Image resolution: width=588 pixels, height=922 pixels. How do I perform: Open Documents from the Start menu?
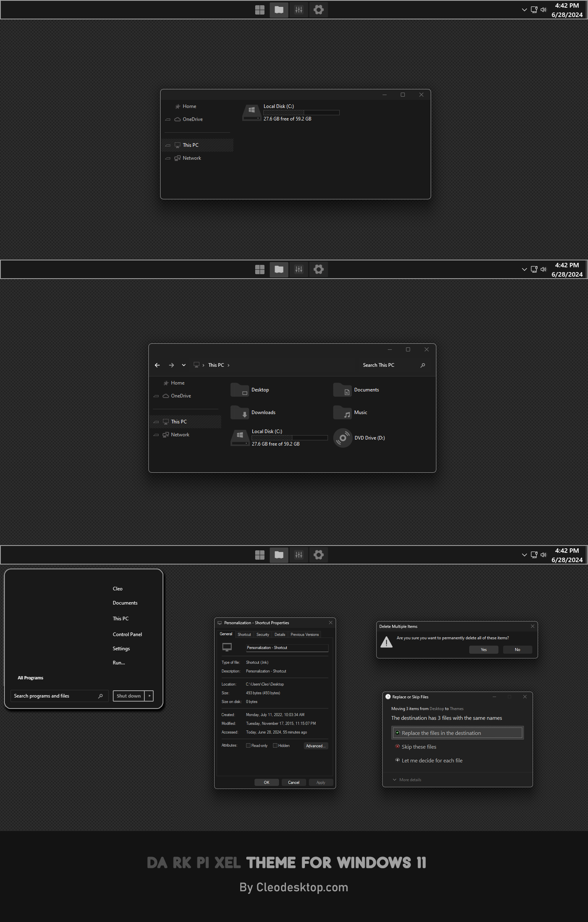pos(125,603)
